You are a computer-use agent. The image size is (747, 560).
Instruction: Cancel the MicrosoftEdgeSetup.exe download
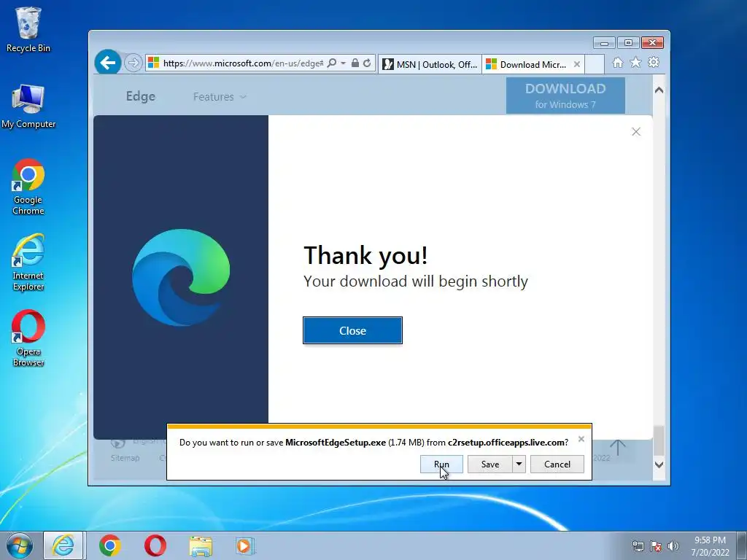(x=557, y=464)
